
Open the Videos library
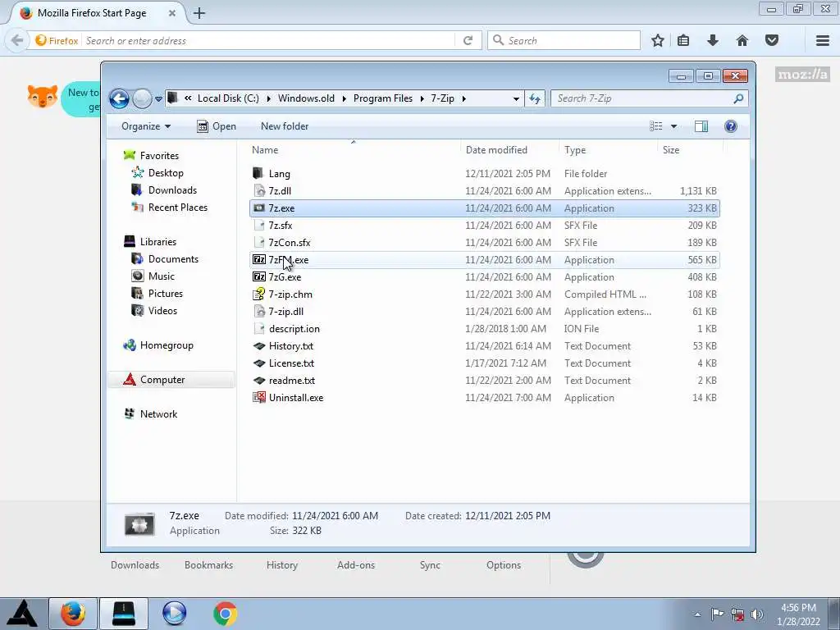click(163, 311)
